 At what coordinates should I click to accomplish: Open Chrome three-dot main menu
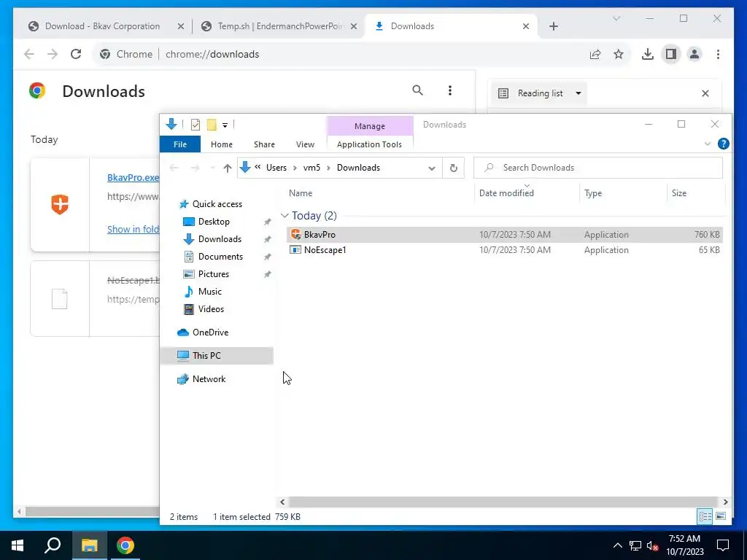click(718, 54)
